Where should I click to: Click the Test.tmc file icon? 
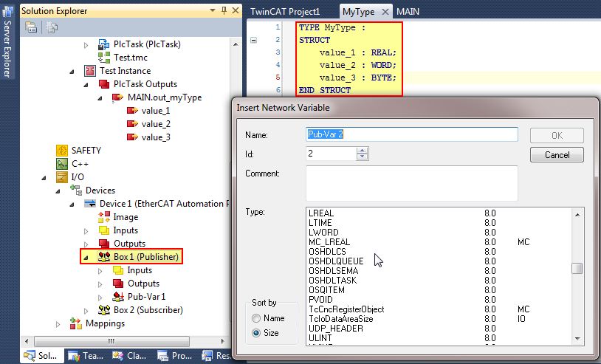point(103,58)
